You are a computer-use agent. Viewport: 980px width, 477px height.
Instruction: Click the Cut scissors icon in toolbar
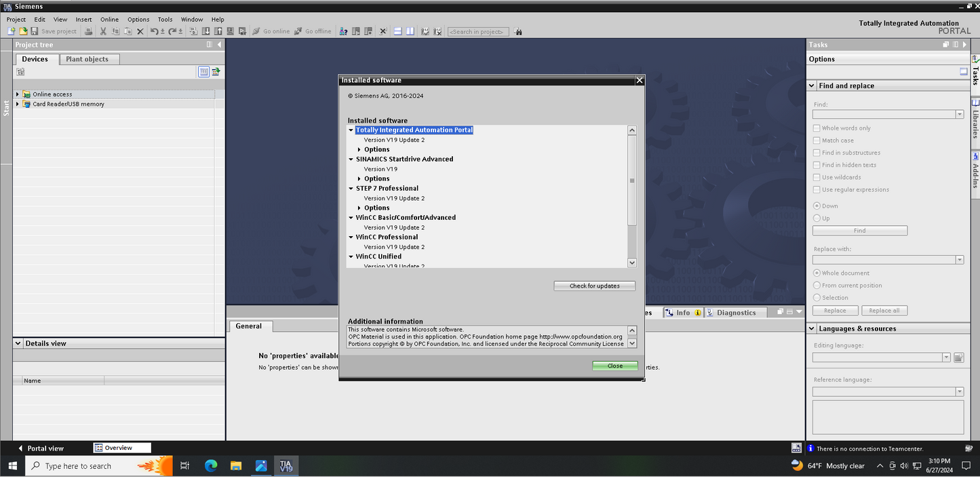103,31
